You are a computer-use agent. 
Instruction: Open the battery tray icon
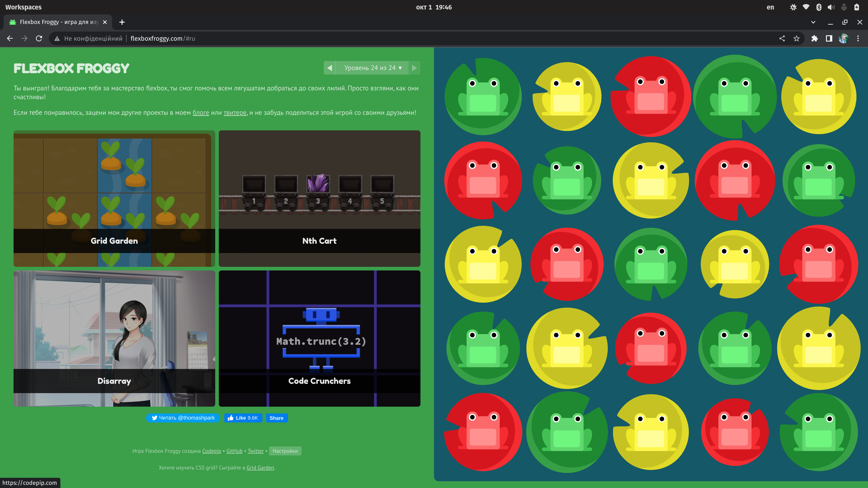856,7
